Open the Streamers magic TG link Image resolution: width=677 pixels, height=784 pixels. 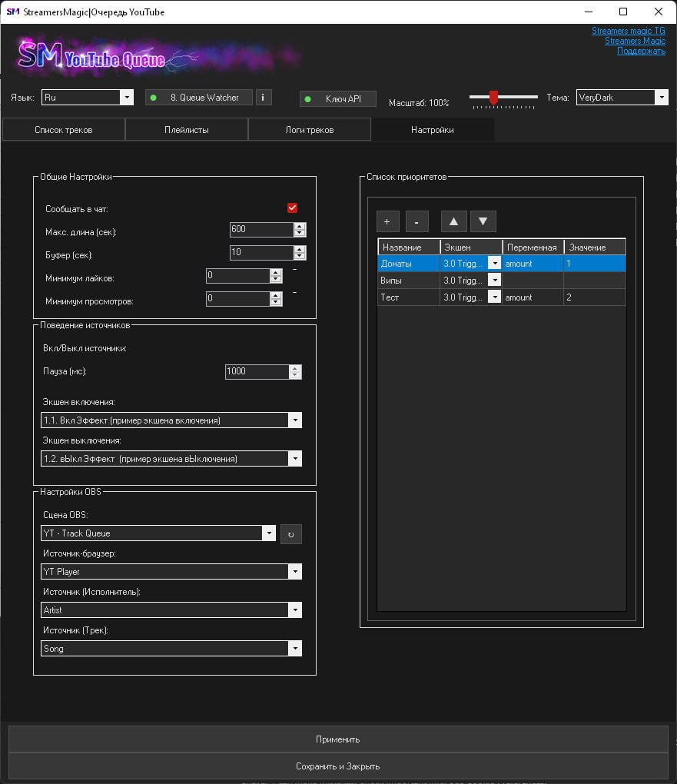[x=628, y=31]
